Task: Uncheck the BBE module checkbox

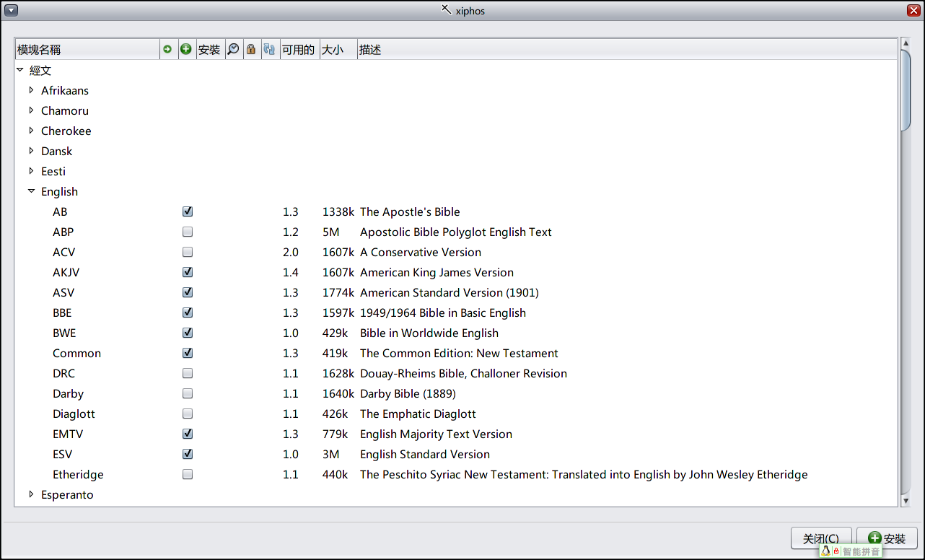Action: tap(188, 312)
